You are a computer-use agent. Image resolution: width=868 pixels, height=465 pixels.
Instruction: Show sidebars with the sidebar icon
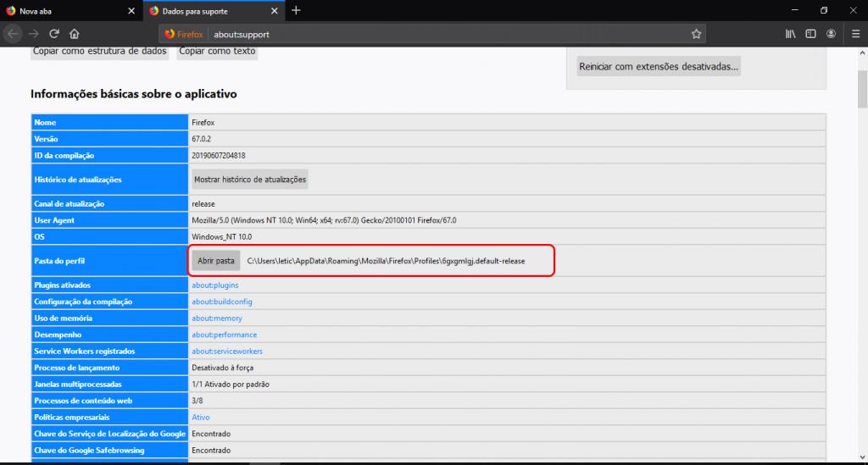[810, 34]
